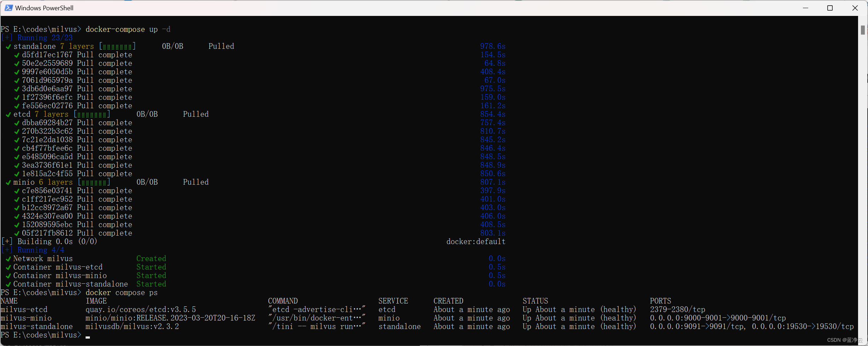Click layer hash b12cc8972a67
Image resolution: width=868 pixels, height=346 pixels.
coord(47,208)
